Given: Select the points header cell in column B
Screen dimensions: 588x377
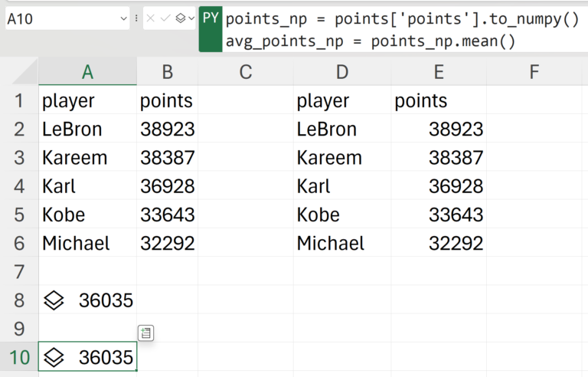Looking at the screenshot, I should click(x=167, y=101).
